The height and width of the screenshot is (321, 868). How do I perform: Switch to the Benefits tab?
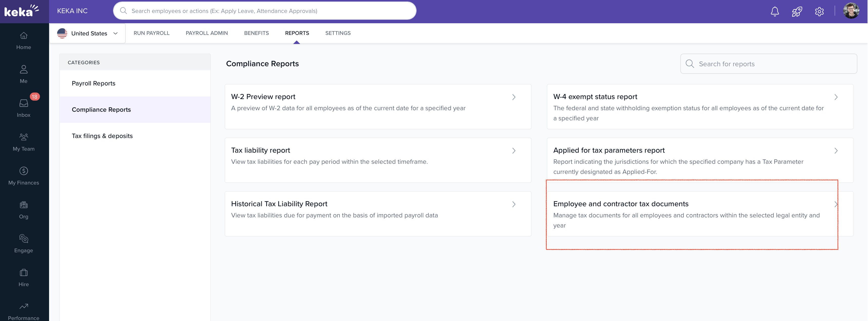(256, 33)
